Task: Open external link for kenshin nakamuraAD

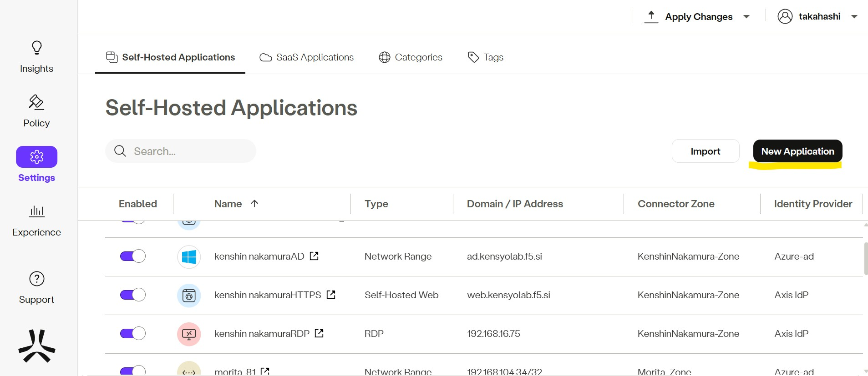Action: coord(314,256)
